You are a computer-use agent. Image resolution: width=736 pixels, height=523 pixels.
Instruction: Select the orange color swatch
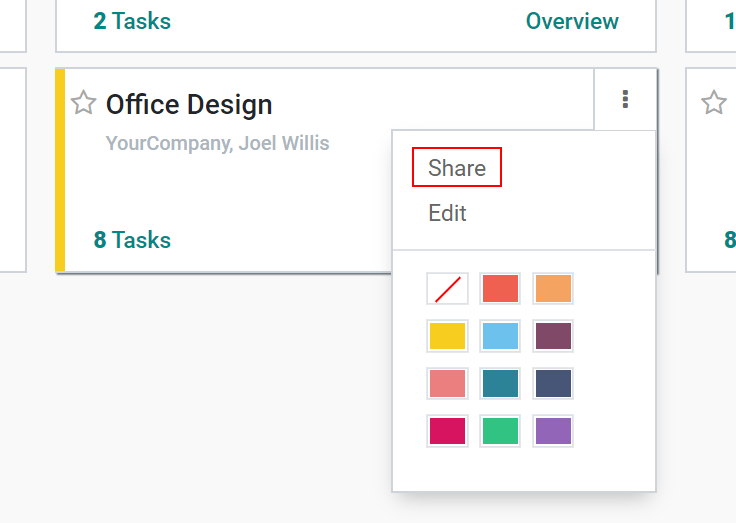pos(553,289)
